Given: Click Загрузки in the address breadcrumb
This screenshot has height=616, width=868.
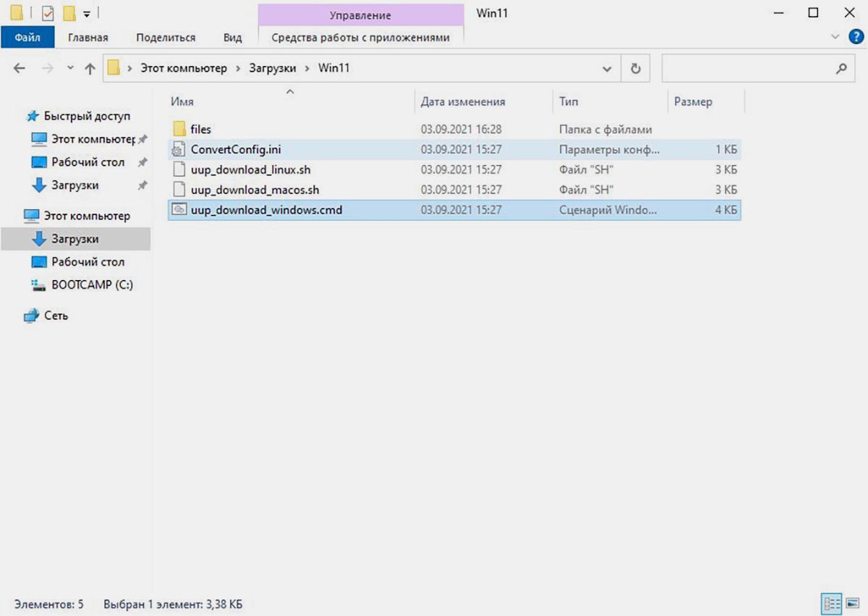Looking at the screenshot, I should [273, 68].
